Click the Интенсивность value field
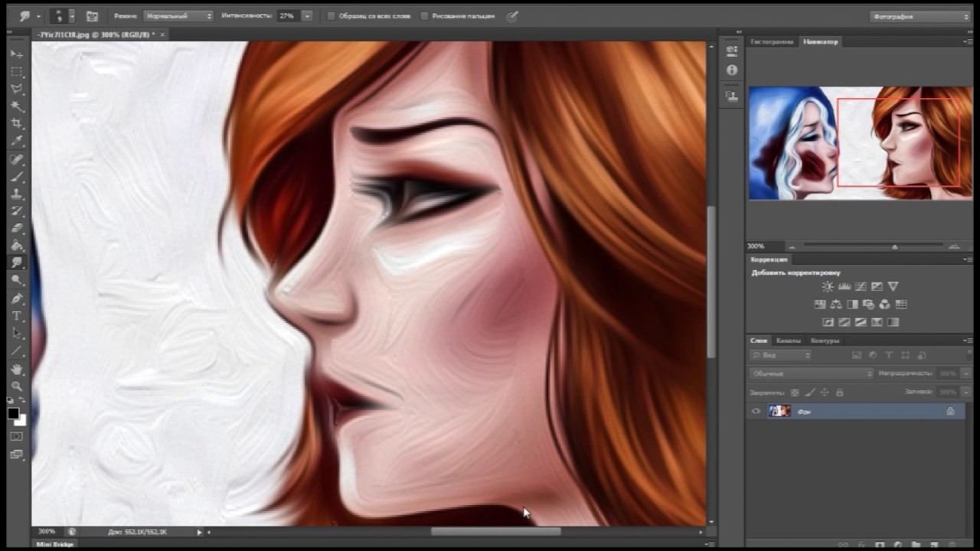This screenshot has width=980, height=551. click(289, 15)
